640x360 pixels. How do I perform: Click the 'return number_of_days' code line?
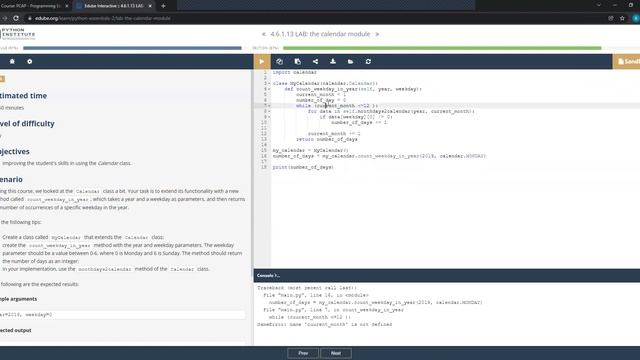(327, 139)
